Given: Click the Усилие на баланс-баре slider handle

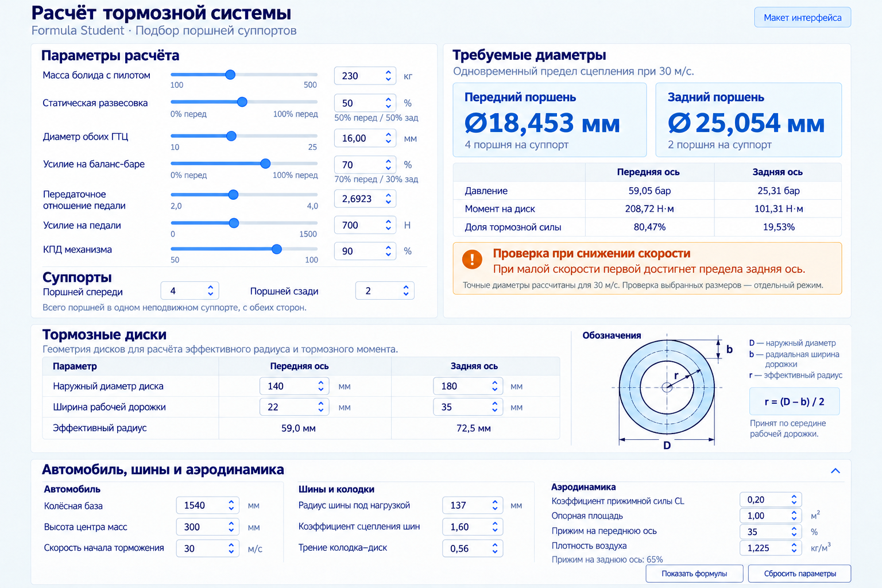Looking at the screenshot, I should point(265,164).
